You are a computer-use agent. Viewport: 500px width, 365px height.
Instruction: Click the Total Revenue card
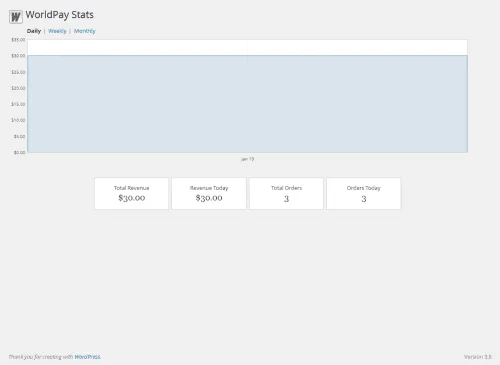[x=132, y=194]
